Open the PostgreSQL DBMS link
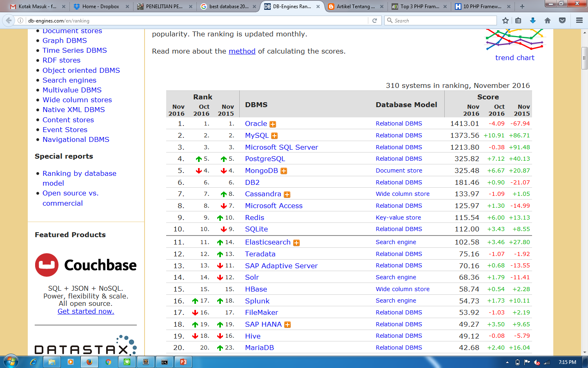Image resolution: width=588 pixels, height=368 pixels. (x=265, y=159)
